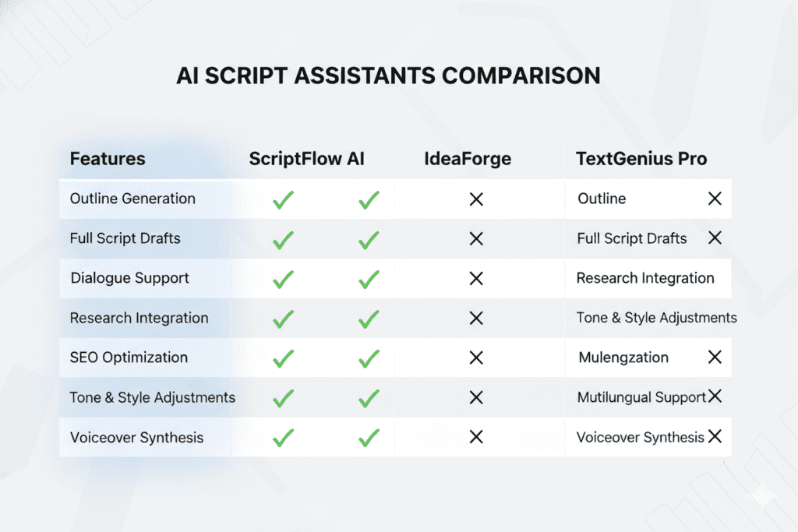The image size is (798, 532).
Task: Click X in TextGenius Pro Full Script Drafts cell
Action: [x=715, y=238]
